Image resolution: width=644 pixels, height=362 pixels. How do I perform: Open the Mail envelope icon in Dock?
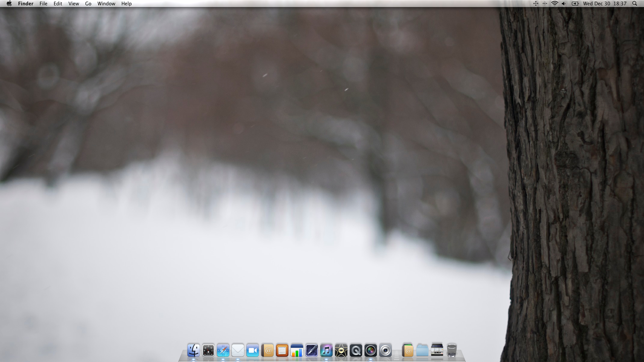pyautogui.click(x=238, y=351)
